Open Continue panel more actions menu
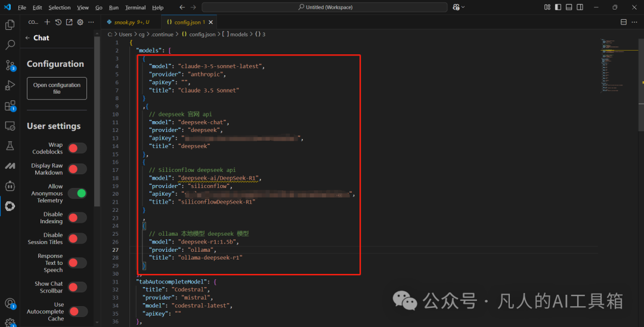 (x=91, y=22)
